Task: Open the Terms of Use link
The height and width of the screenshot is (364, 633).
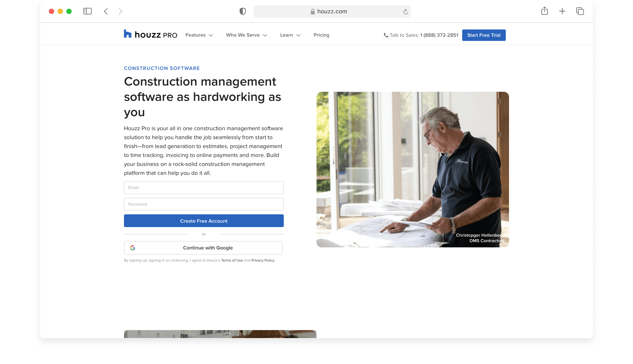Action: pos(232,260)
